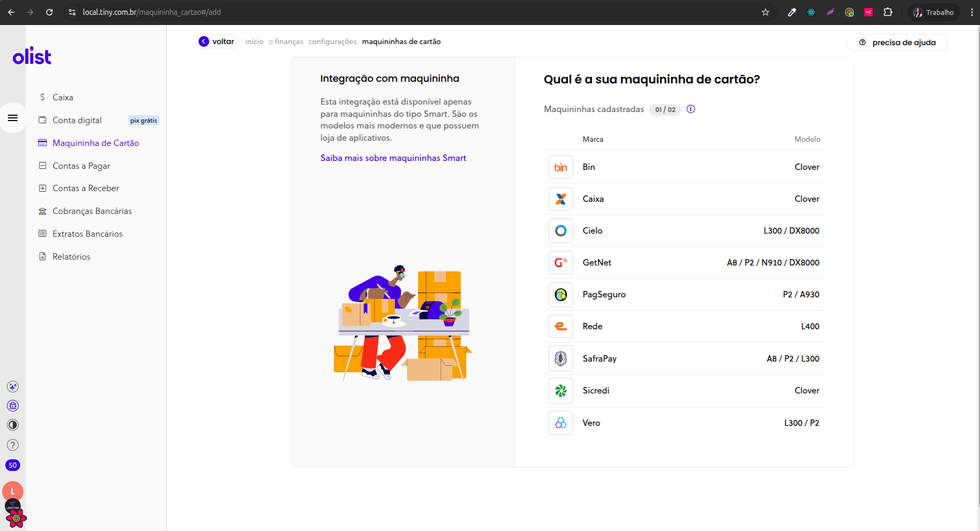The height and width of the screenshot is (531, 980).
Task: Open Conta digital in the sidebar
Action: pos(77,120)
